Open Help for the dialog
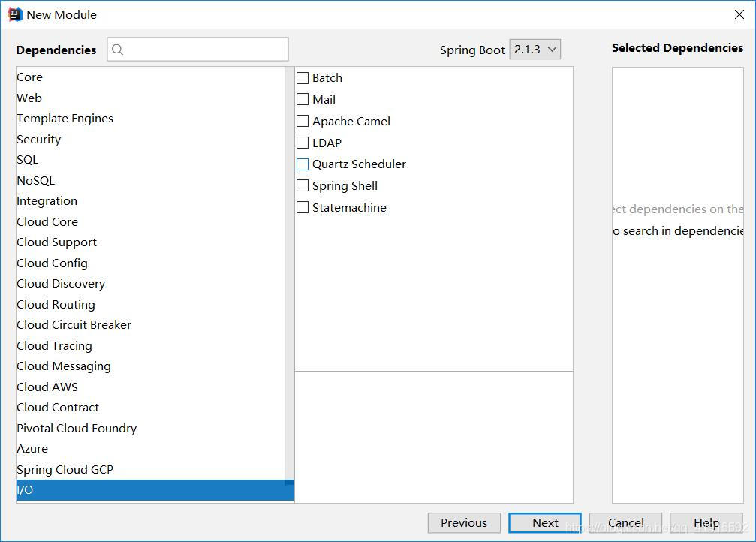Screen dimensions: 756x542 [706, 523]
